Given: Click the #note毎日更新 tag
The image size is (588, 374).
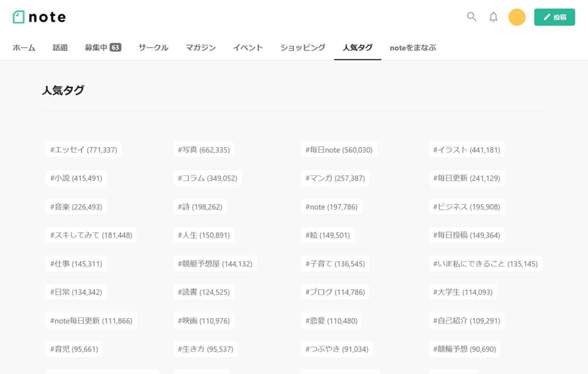Looking at the screenshot, I should pyautogui.click(x=91, y=321).
